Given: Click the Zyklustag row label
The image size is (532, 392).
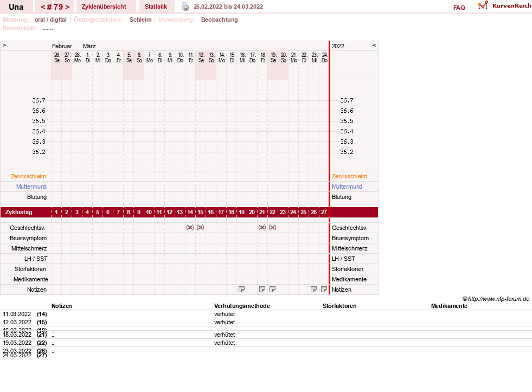Looking at the screenshot, I should pos(18,213).
